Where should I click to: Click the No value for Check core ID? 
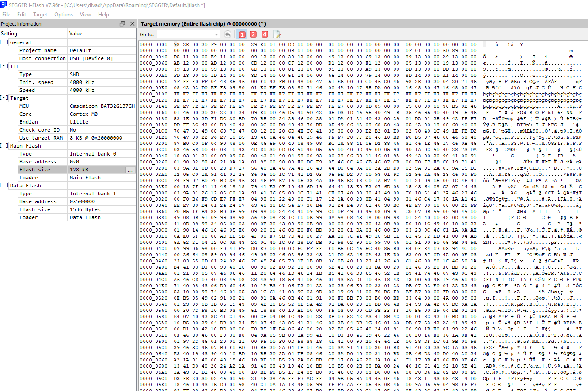tap(72, 130)
